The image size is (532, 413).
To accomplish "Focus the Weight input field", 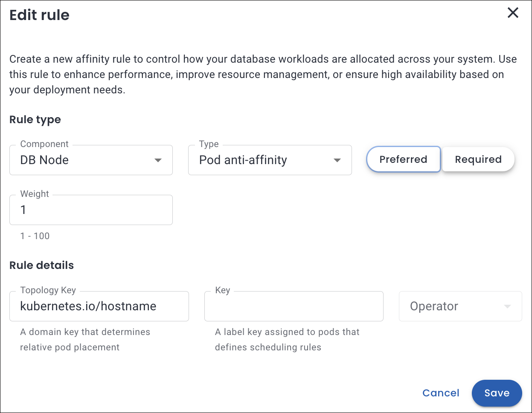I will tap(91, 210).
